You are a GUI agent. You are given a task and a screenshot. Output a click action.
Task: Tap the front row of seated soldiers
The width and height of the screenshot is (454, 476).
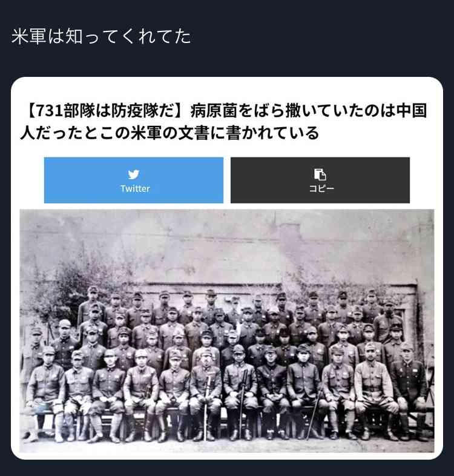[227, 395]
